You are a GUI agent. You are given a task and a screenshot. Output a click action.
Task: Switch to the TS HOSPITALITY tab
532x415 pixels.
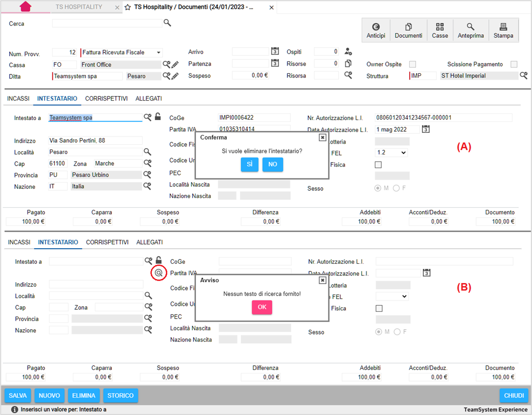pos(78,7)
